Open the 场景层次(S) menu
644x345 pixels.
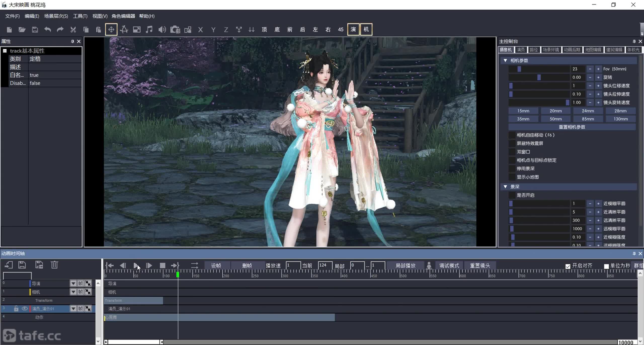point(56,16)
